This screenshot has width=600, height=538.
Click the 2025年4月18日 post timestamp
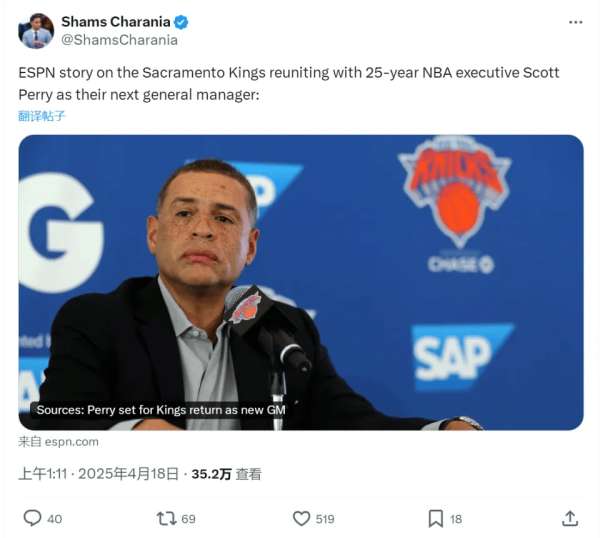(x=129, y=474)
